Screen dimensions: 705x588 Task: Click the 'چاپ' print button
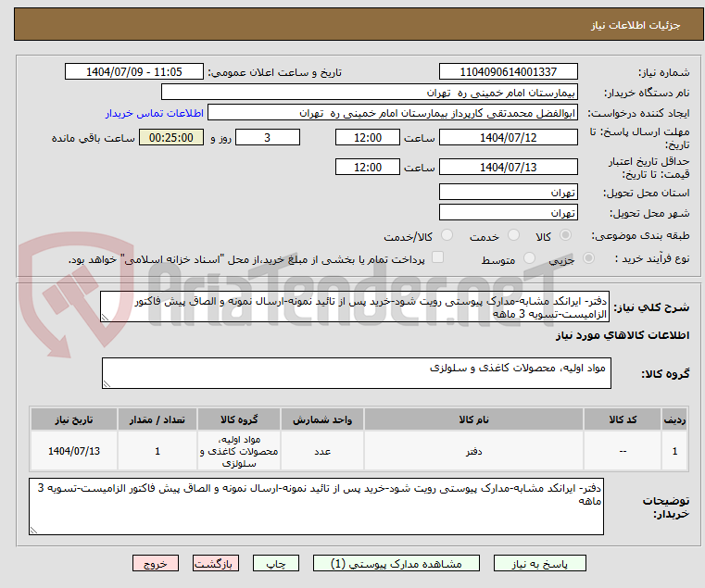click(276, 563)
